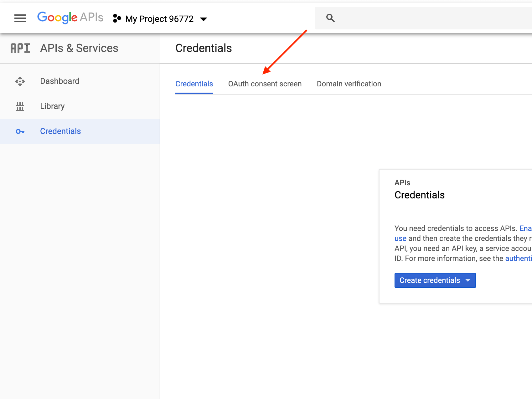
Task: Open the hamburger navigation menu
Action: coord(20,18)
